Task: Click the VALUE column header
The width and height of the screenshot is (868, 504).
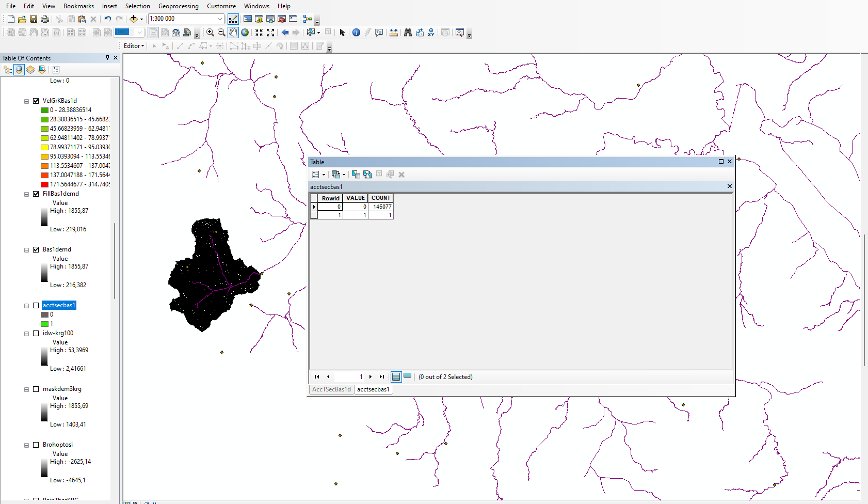Action: (x=356, y=198)
